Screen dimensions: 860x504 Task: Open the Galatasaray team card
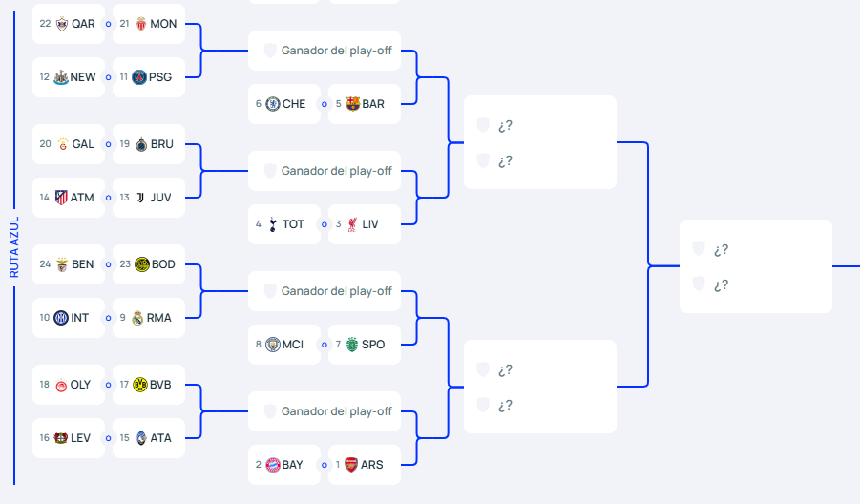coord(69,144)
